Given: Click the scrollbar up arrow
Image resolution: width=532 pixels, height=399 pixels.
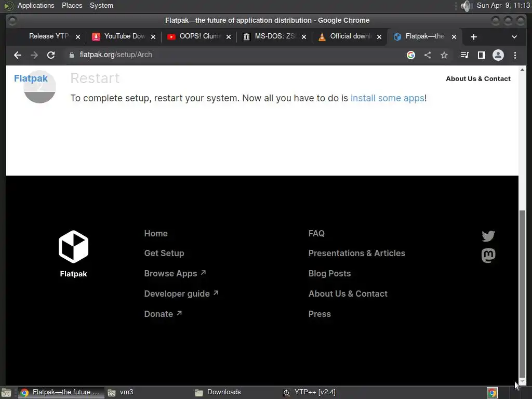Looking at the screenshot, I should click(x=523, y=70).
